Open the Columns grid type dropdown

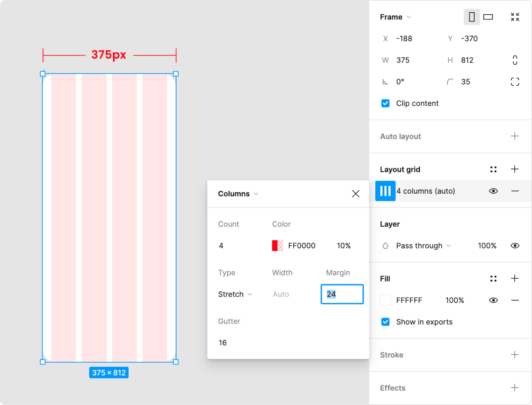(238, 194)
